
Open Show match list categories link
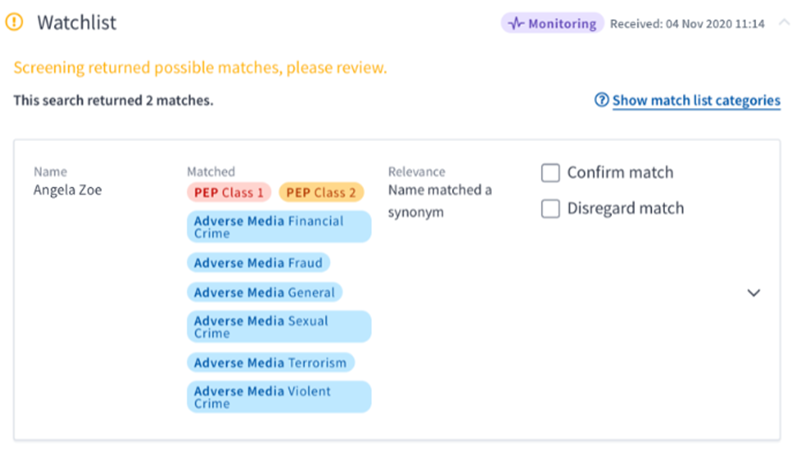coord(696,100)
